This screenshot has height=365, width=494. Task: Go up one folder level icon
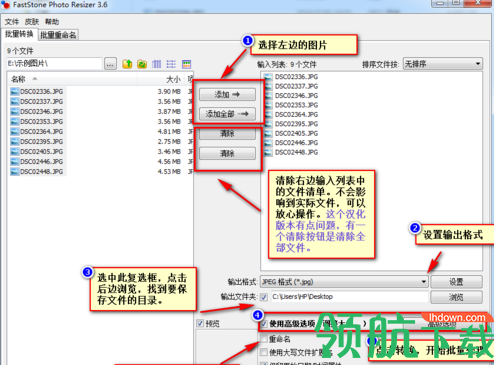(x=127, y=64)
